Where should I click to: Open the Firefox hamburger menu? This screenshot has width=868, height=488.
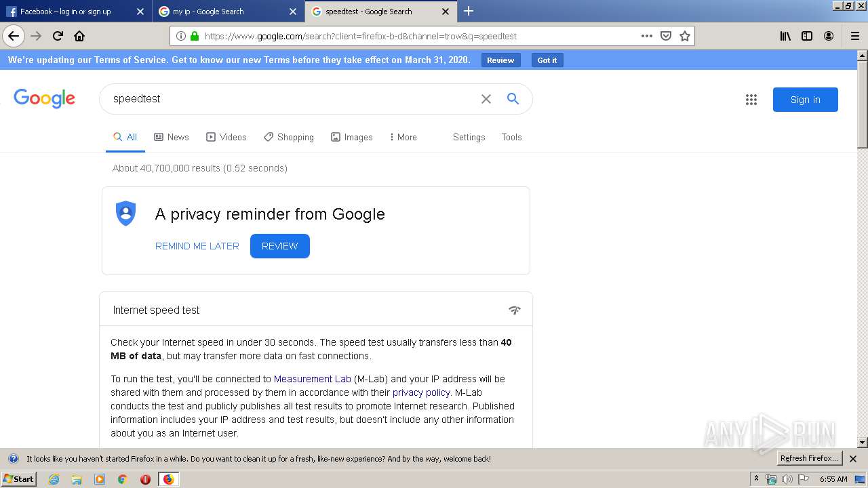pyautogui.click(x=854, y=36)
